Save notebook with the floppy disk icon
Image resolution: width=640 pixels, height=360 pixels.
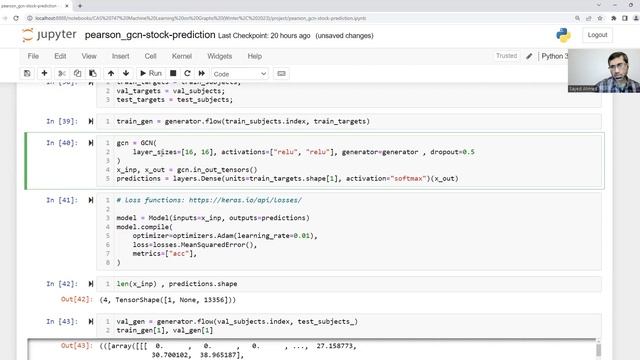tap(27, 73)
